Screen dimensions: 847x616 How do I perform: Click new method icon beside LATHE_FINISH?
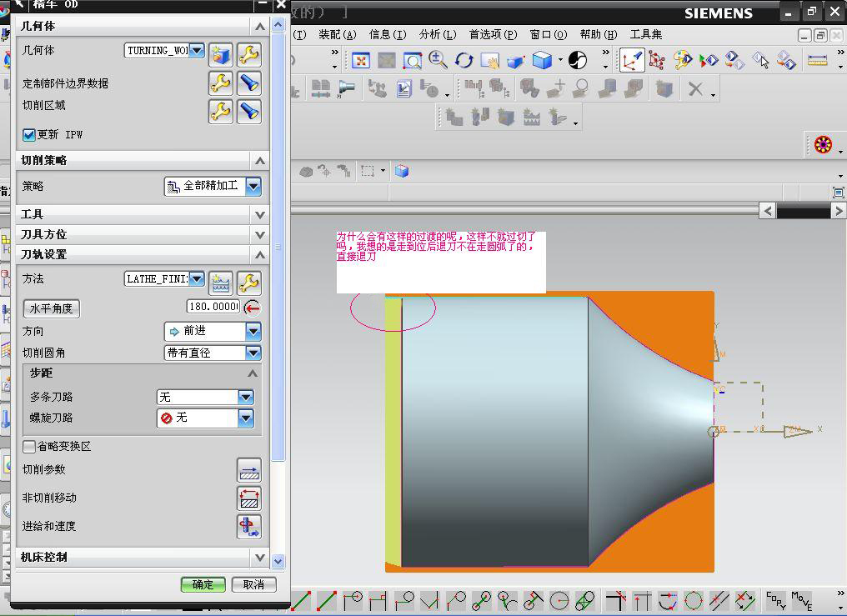point(220,283)
